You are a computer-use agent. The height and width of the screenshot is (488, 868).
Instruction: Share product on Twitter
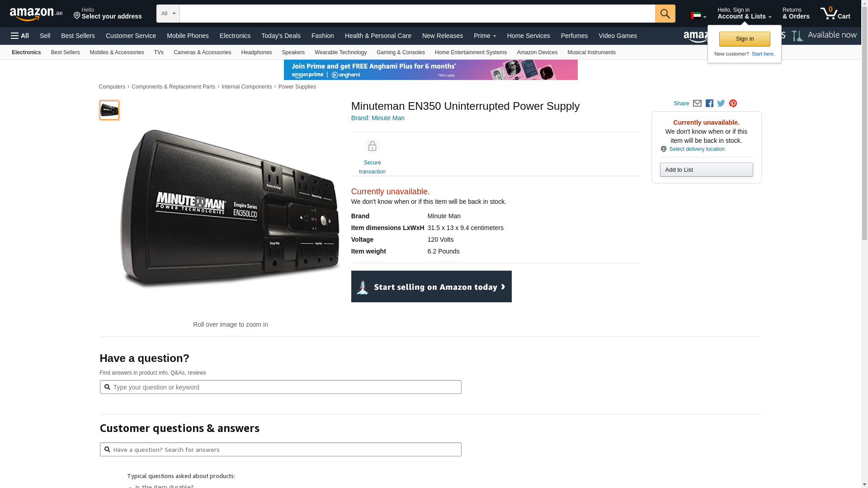click(x=721, y=103)
